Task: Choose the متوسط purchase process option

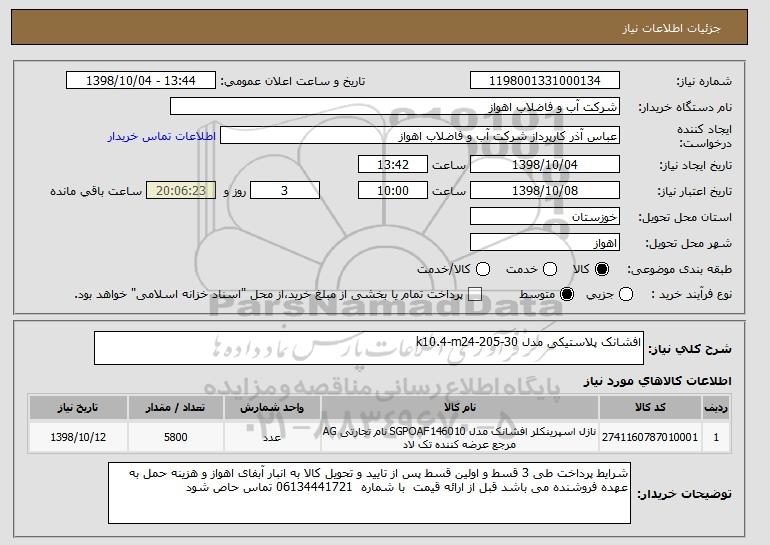Action: [x=567, y=295]
